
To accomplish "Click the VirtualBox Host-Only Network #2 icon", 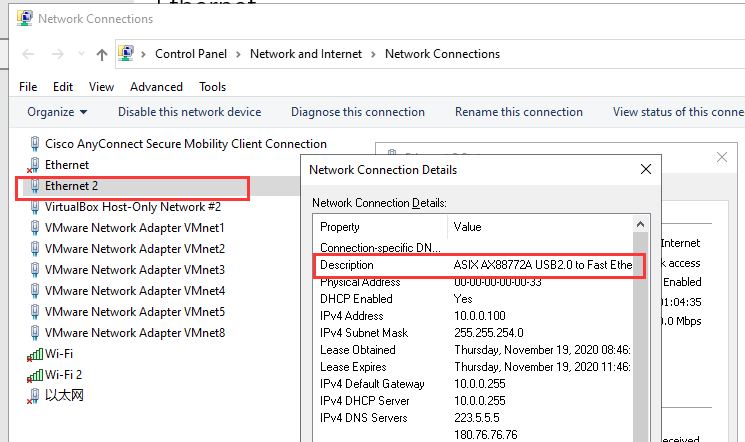I will click(35, 207).
